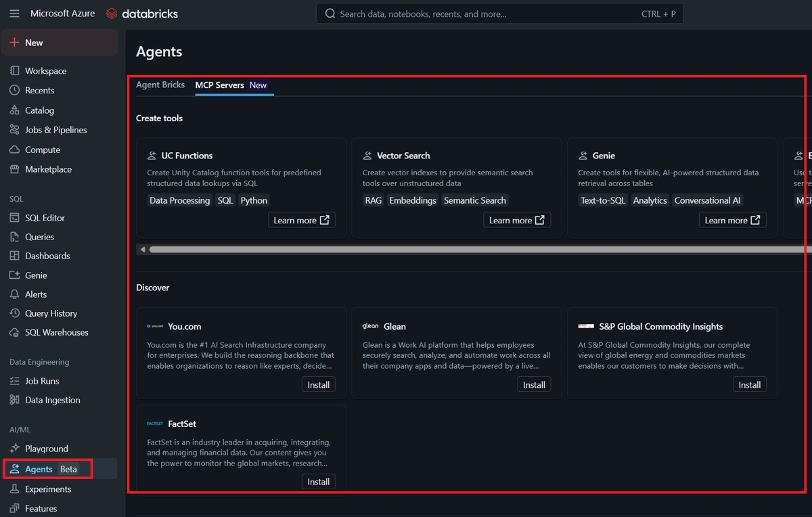This screenshot has width=812, height=517.
Task: Click the Databricks logo
Action: coord(141,13)
